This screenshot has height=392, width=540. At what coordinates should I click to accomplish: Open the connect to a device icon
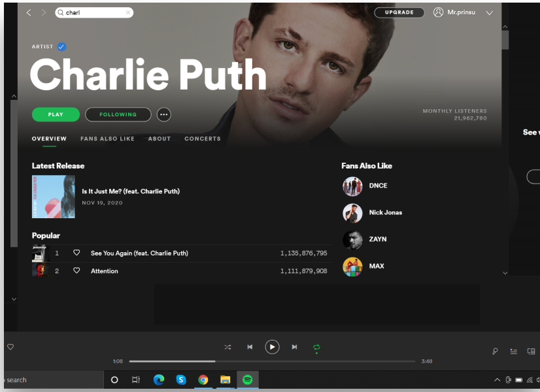tap(531, 351)
